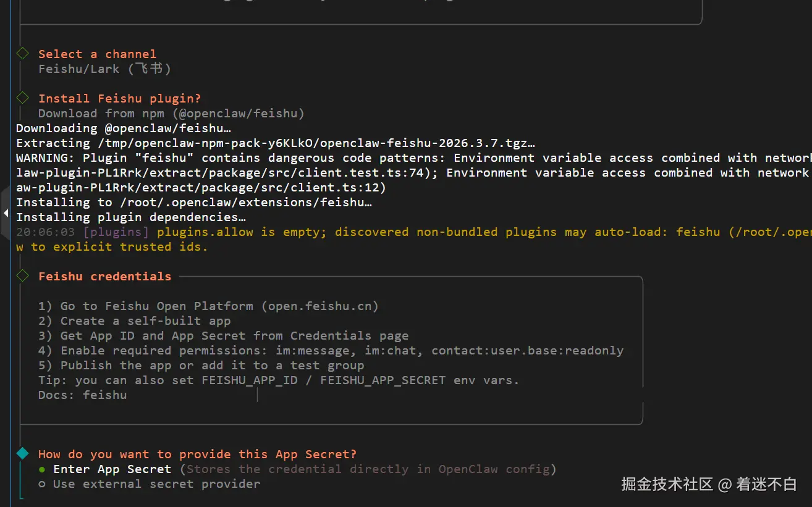Click the "Feishu/Lark (飞书)" channel answer
The image size is (812, 507).
[104, 69]
